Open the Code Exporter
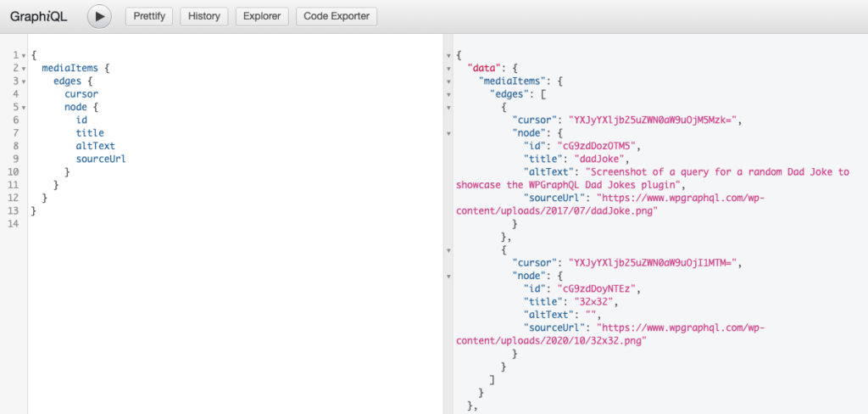Image resolution: width=868 pixels, height=414 pixels. [x=337, y=16]
